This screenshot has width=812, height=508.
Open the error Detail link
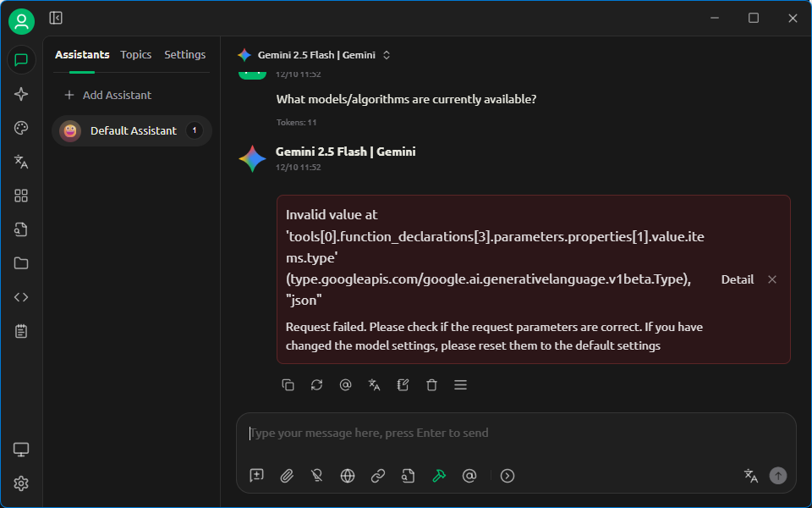coord(737,279)
